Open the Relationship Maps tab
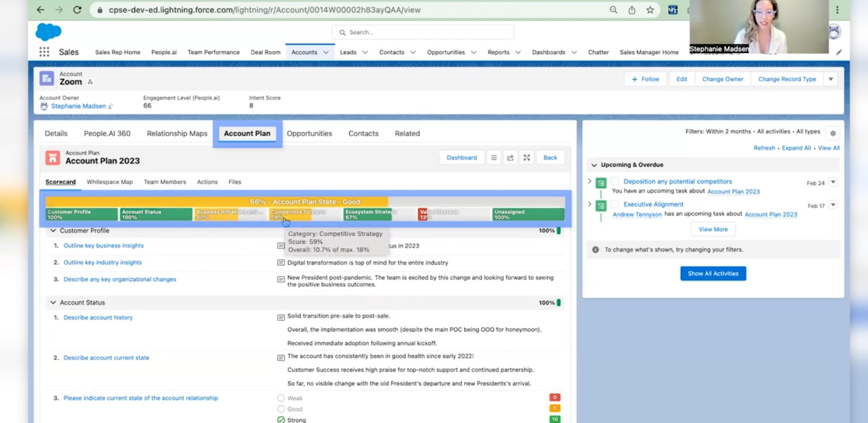 177,133
